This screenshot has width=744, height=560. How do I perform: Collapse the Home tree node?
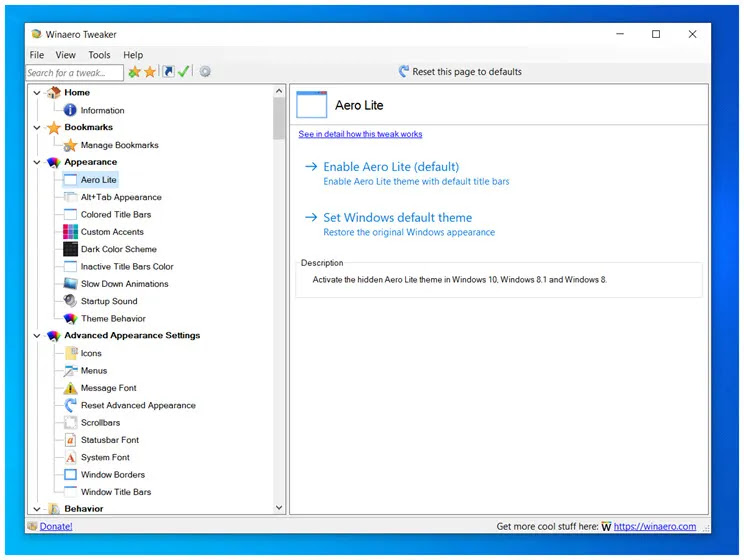37,93
